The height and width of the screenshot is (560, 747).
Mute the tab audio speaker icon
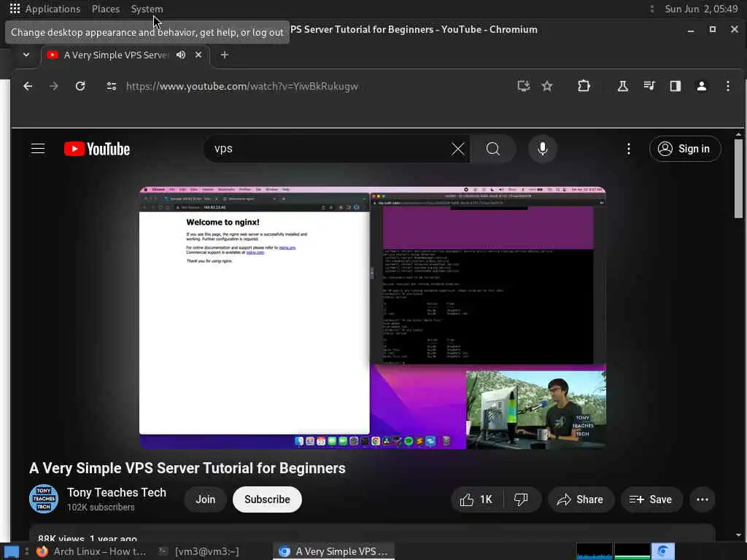(x=181, y=55)
